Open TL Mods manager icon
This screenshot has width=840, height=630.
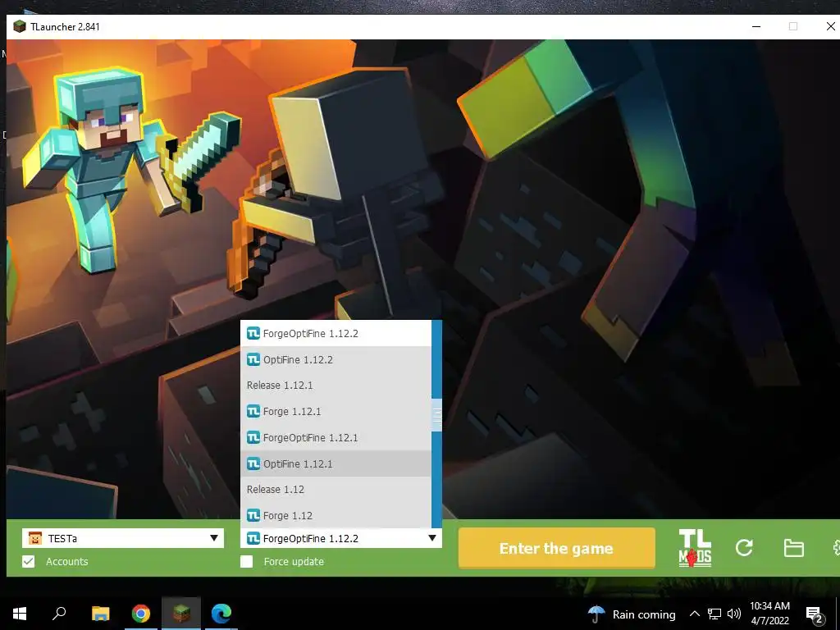pos(695,548)
